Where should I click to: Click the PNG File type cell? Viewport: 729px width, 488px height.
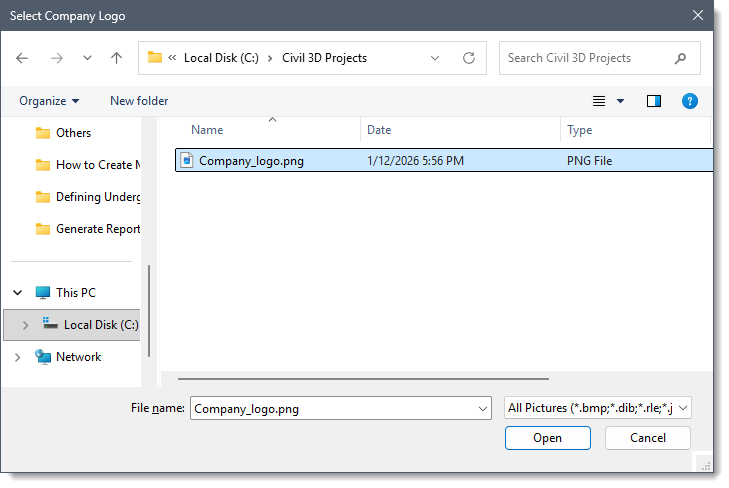click(x=589, y=161)
